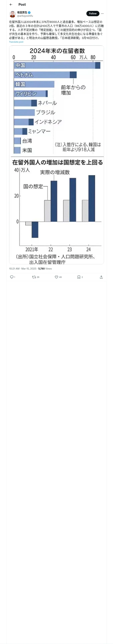Viewport: 113px width, 644px height.
Task: Click the @aritayoshifu handle
Action: 25,16
